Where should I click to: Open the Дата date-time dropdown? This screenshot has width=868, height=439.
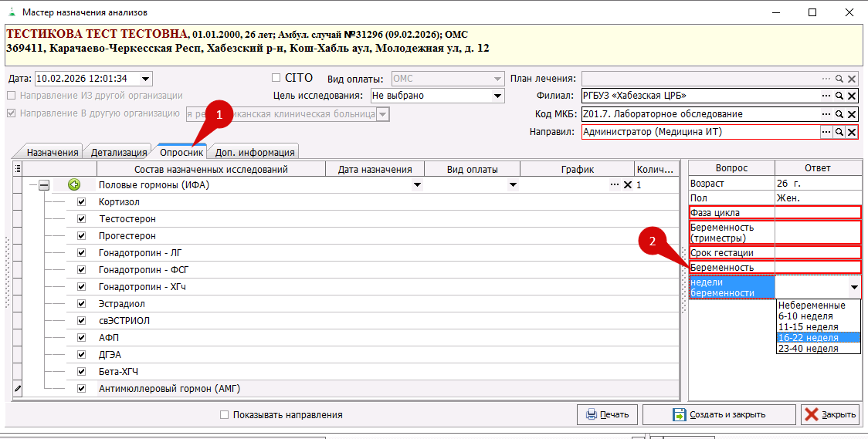(147, 79)
